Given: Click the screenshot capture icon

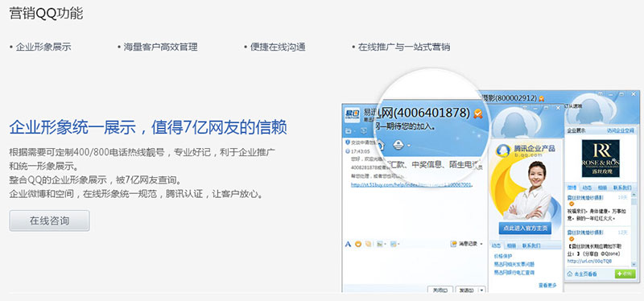Looking at the screenshot, I should point(394,244).
